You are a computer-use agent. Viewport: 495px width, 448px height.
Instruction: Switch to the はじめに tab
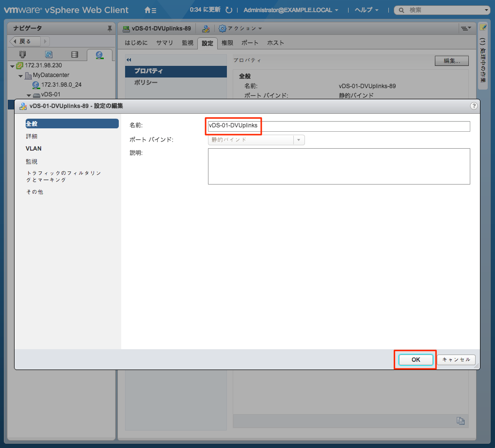(136, 43)
